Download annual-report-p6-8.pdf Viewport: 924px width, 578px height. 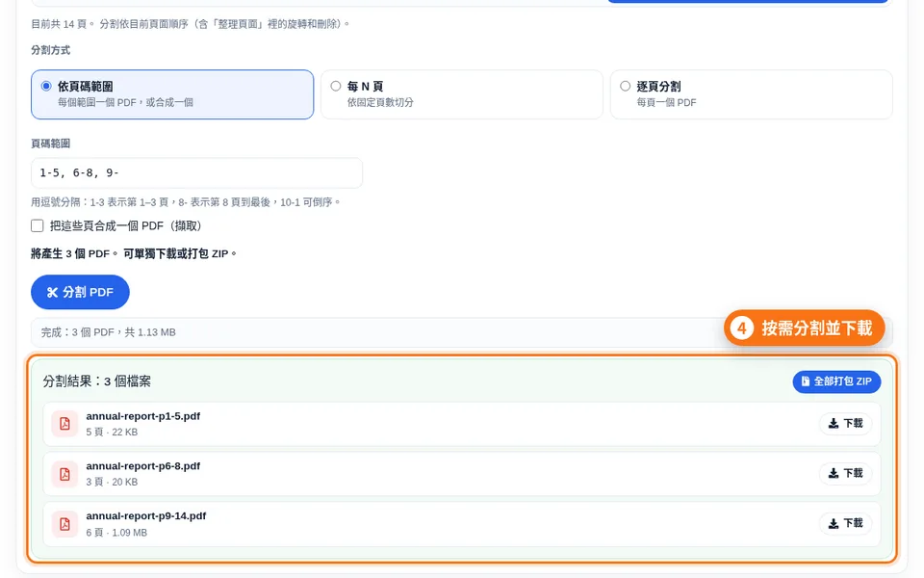click(845, 473)
